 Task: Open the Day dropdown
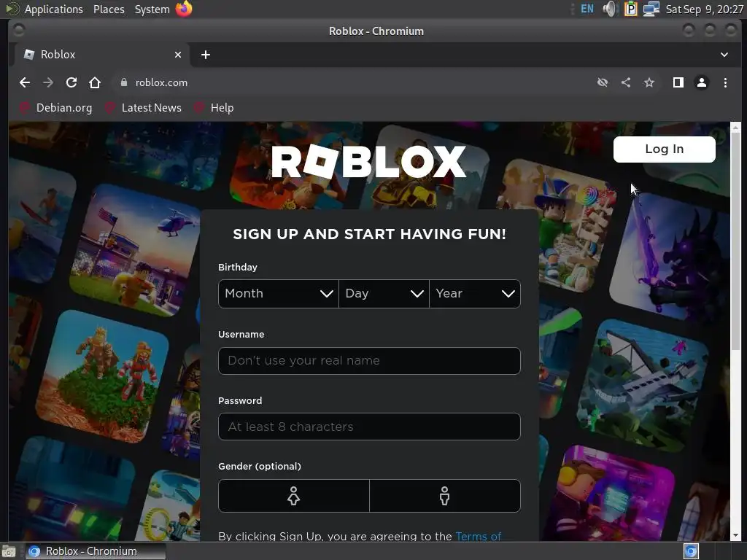click(384, 293)
